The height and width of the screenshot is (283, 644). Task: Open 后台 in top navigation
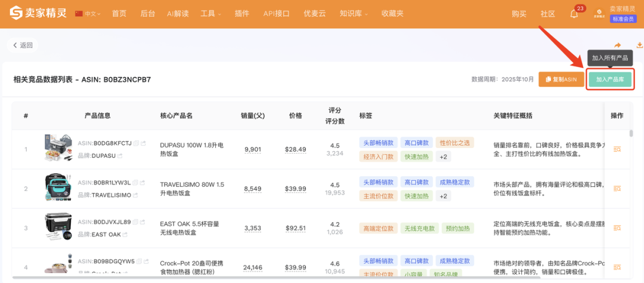pyautogui.click(x=147, y=14)
